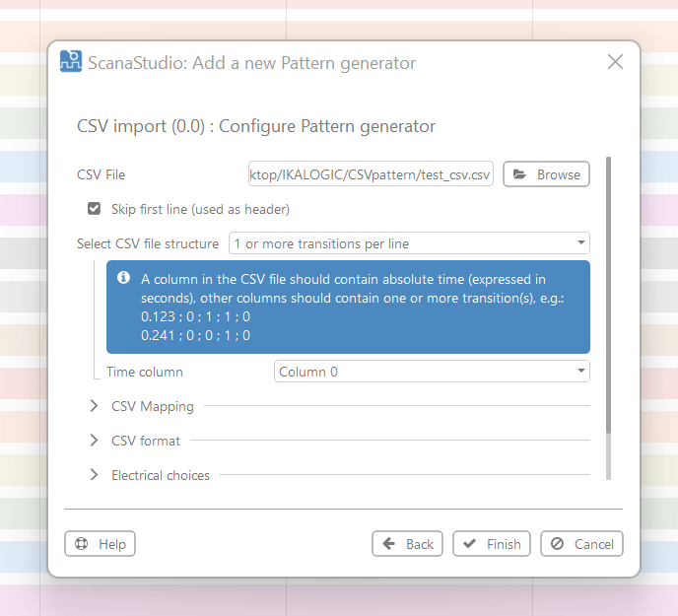Uncheck Skip first line checkbox
The height and width of the screenshot is (616, 678).
coord(95,209)
